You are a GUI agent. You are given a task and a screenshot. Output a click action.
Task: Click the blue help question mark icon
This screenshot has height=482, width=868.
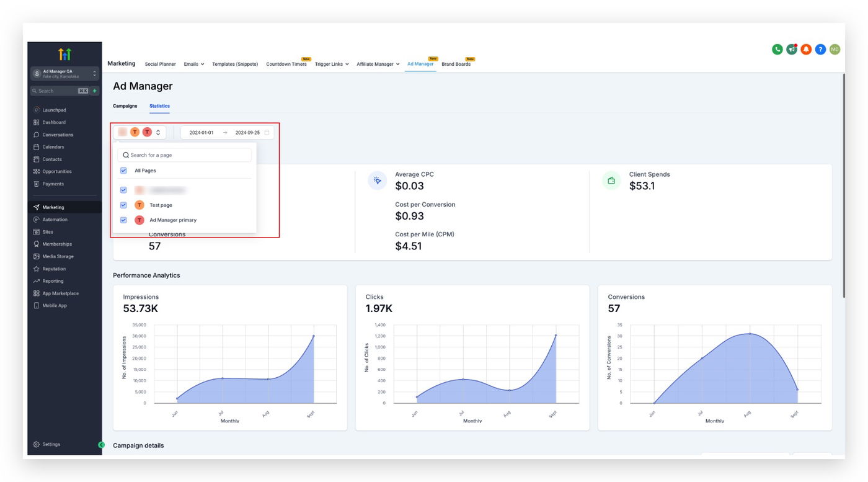[x=820, y=50]
